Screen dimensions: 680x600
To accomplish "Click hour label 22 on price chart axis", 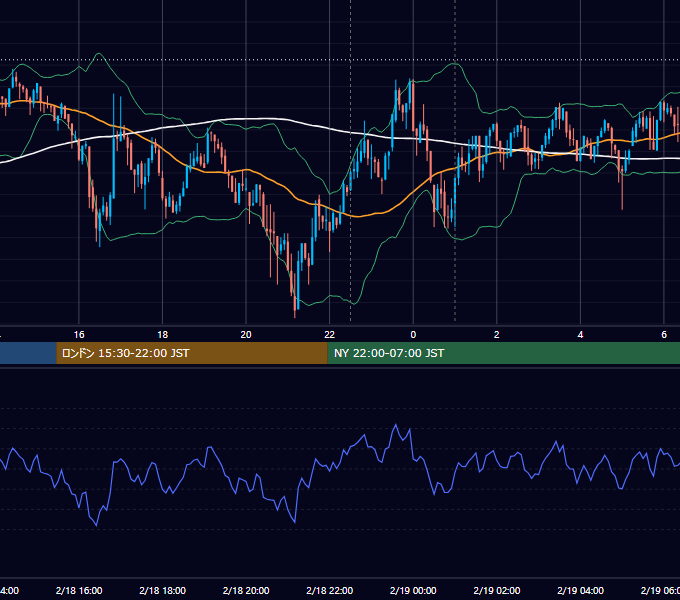I will (x=330, y=335).
